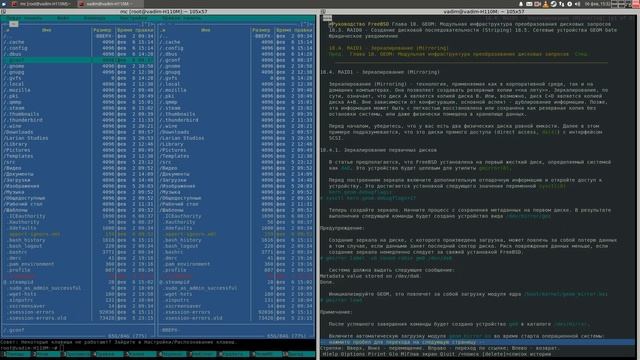Click the F2 Меню button in mc
The image size is (640, 360).
[48, 354]
